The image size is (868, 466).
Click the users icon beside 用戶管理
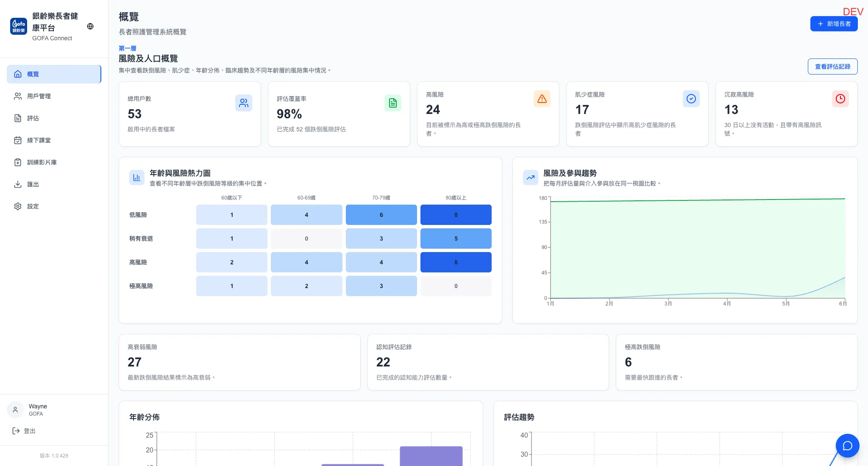coord(18,96)
